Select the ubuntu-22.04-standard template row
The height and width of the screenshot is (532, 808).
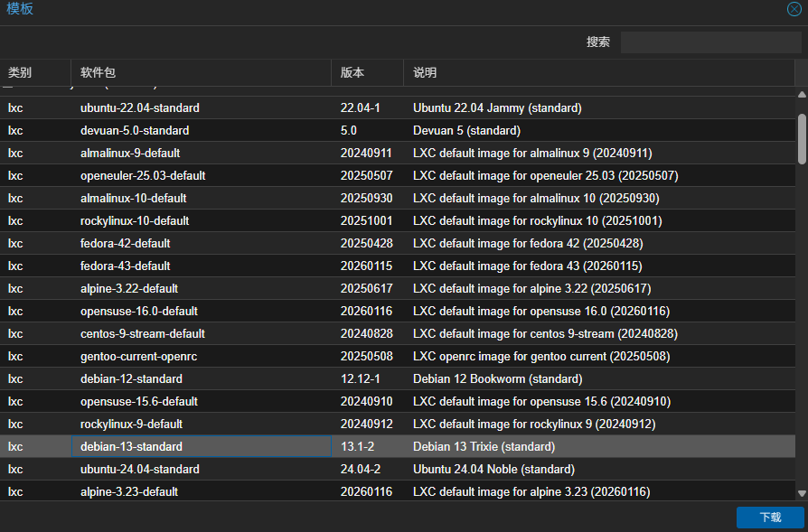[x=140, y=107]
